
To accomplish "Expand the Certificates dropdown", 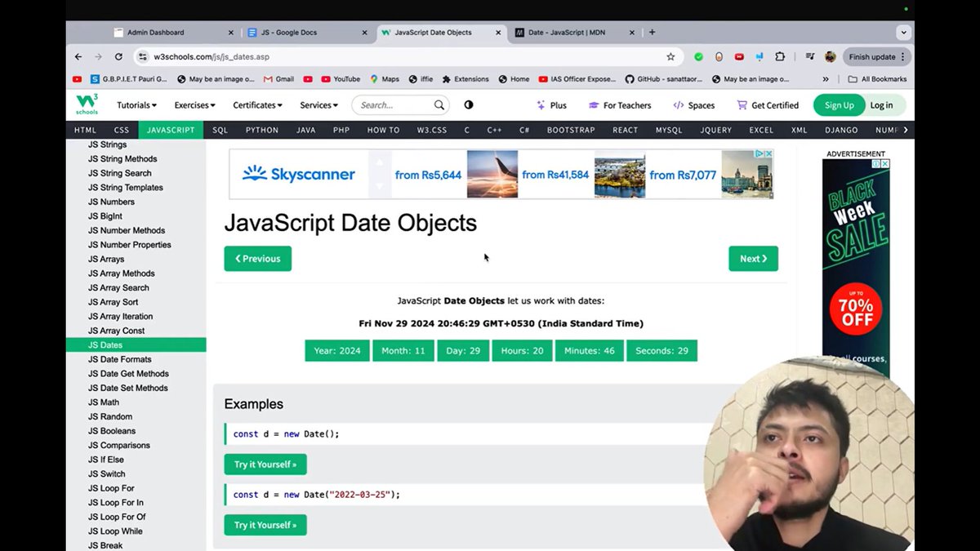I will [x=257, y=105].
